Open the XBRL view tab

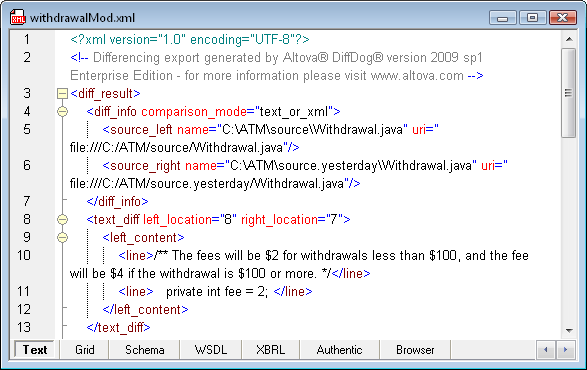click(270, 350)
